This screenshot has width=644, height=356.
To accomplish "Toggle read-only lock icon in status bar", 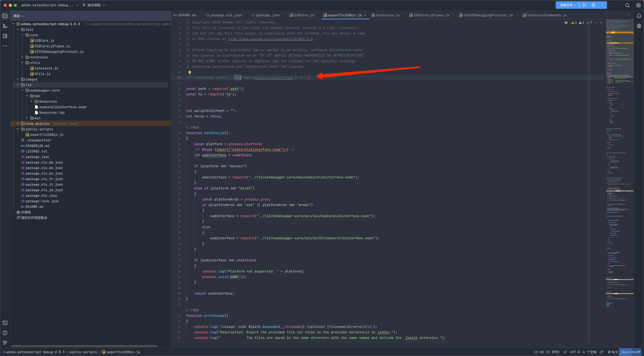I will coord(602,352).
